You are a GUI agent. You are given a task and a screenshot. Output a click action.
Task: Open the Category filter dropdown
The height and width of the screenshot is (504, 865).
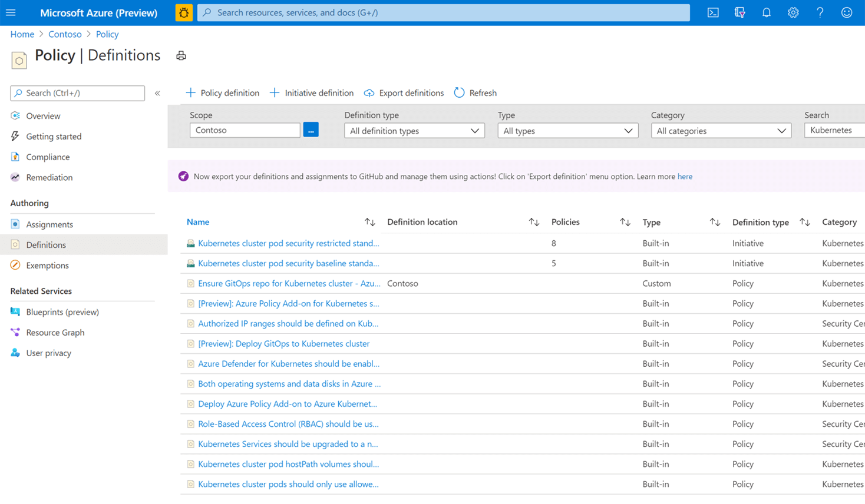pos(721,131)
